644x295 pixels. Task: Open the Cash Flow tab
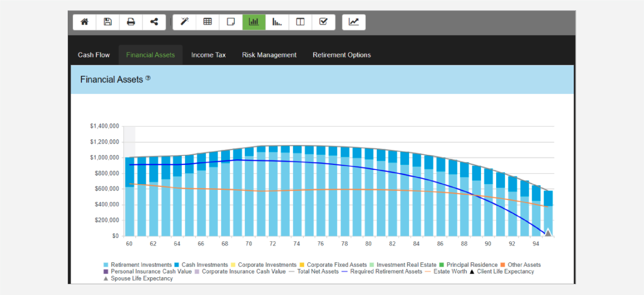coord(94,55)
